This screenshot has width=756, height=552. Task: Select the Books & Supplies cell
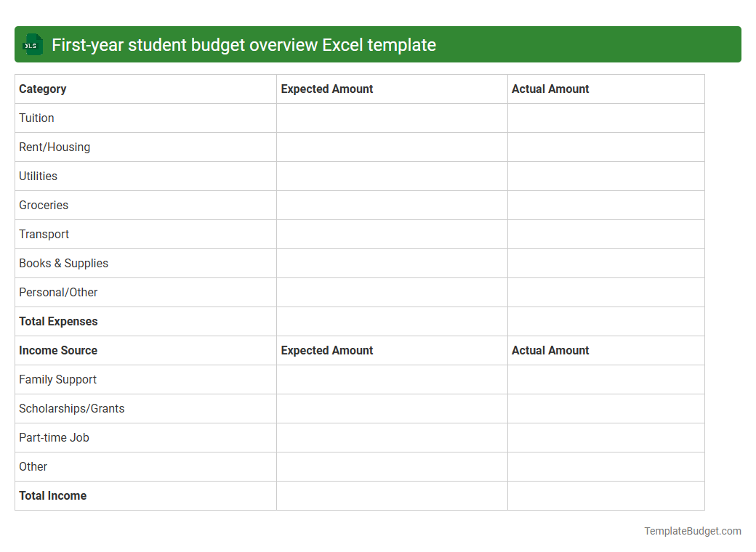coord(63,263)
